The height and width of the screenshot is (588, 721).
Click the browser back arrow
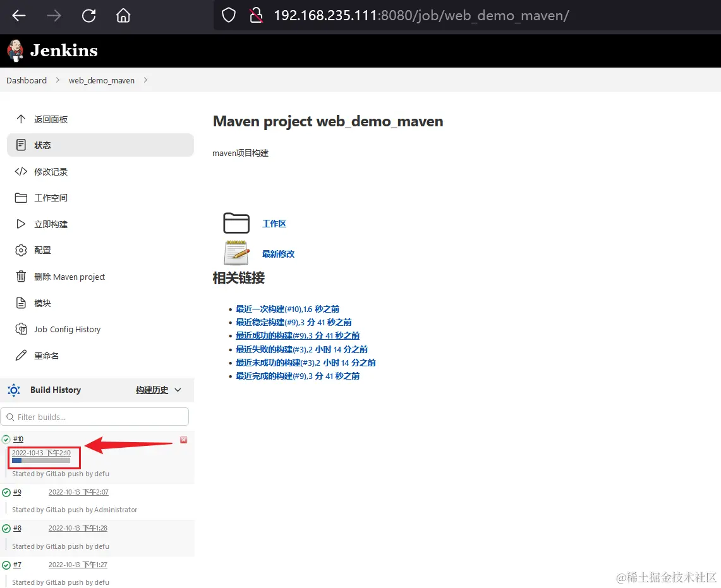(19, 16)
